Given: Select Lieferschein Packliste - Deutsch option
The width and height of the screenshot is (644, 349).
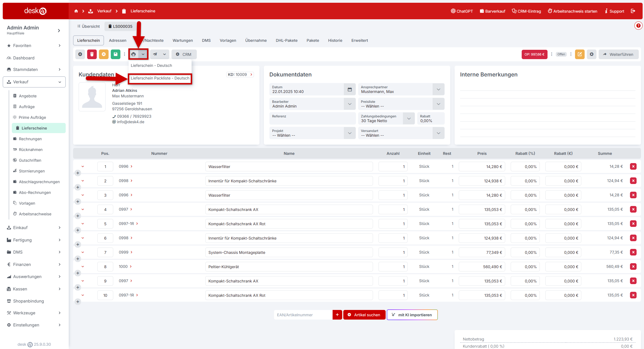Looking at the screenshot, I should click(x=160, y=78).
